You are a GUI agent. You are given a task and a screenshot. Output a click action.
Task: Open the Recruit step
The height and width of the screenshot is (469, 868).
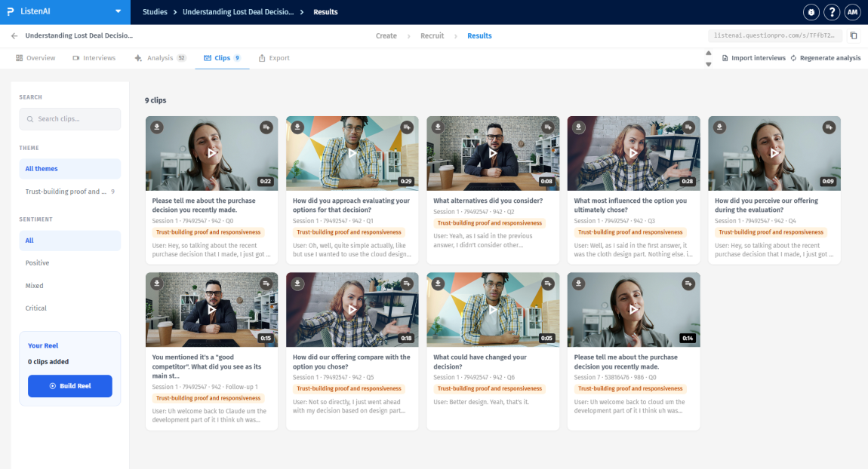(x=432, y=36)
